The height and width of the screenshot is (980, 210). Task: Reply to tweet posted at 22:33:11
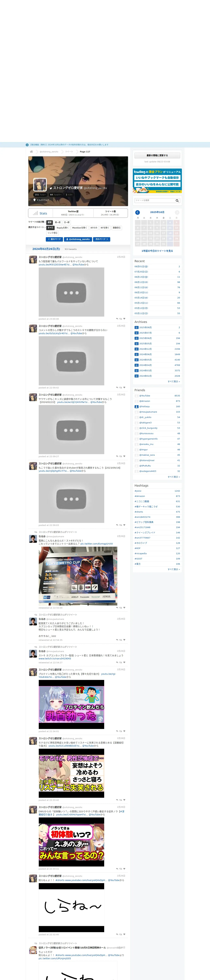[x=117, y=869]
